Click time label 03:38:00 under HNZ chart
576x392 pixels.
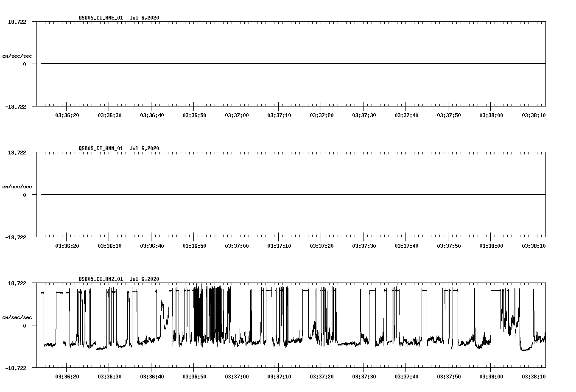coord(491,377)
